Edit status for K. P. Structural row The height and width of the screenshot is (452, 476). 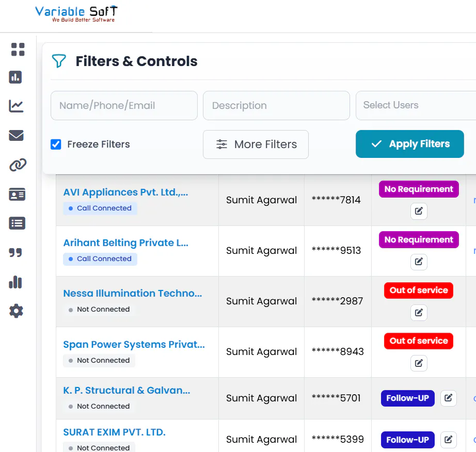[x=448, y=398]
